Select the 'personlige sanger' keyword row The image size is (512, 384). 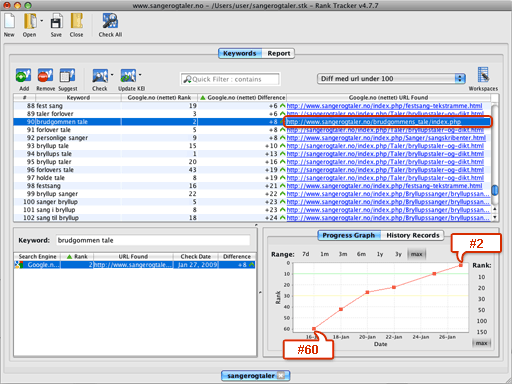tap(252, 138)
